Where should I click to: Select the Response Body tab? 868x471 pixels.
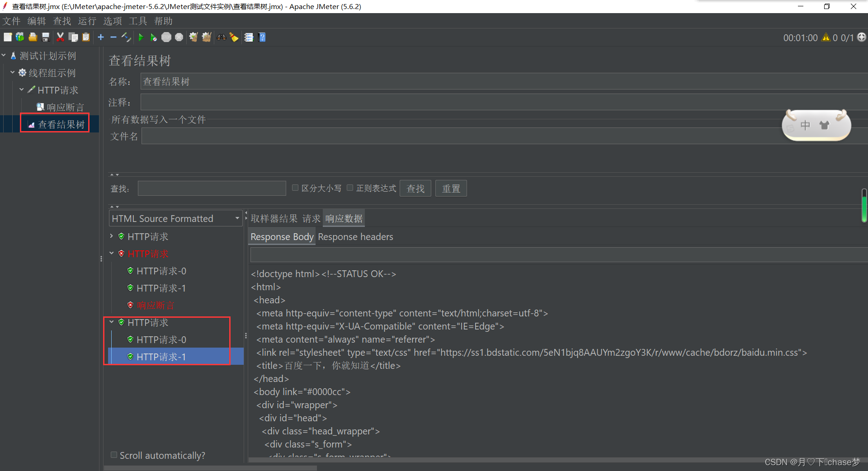[282, 237]
